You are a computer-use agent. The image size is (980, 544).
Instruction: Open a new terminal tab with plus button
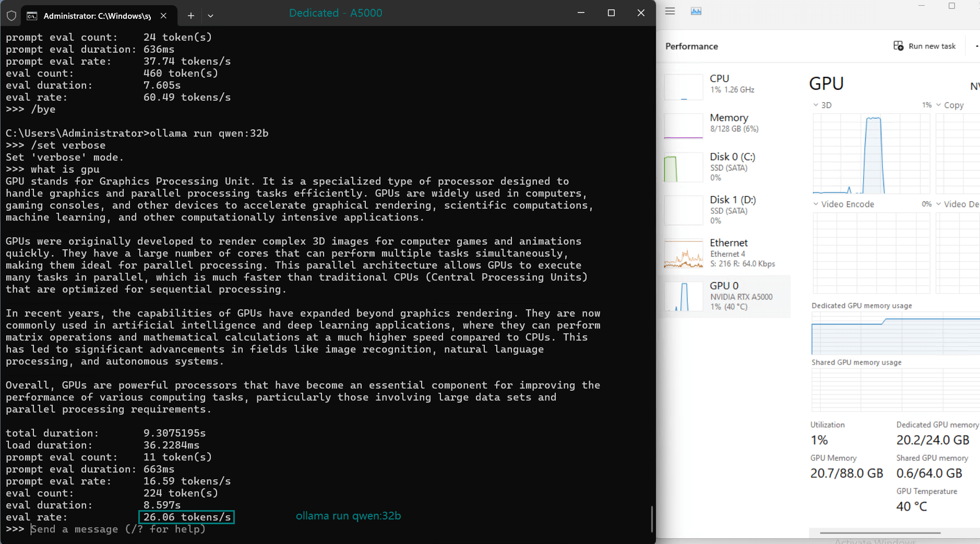(191, 16)
